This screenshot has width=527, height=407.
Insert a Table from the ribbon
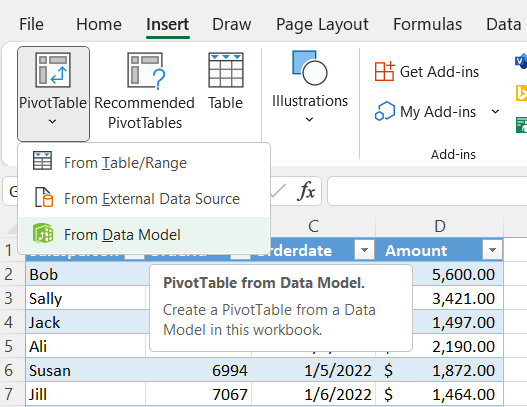[x=226, y=82]
